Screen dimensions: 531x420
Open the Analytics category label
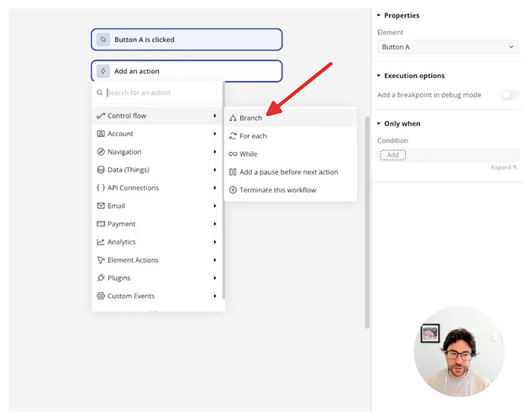click(121, 242)
